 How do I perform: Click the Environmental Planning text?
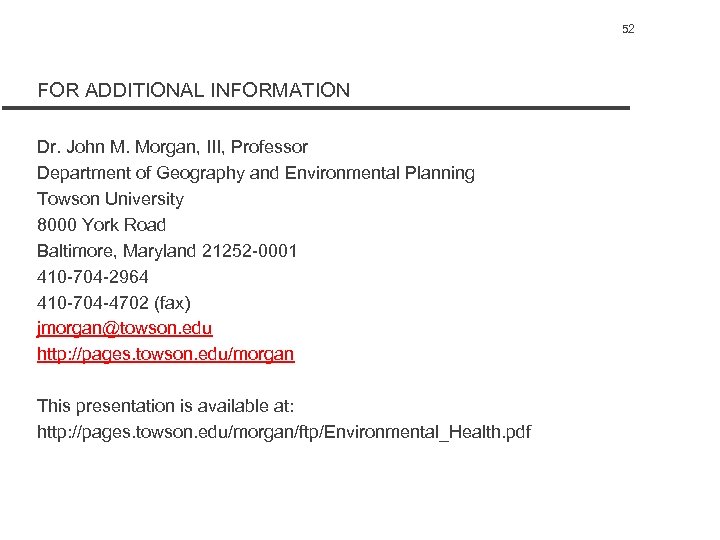(x=380, y=173)
